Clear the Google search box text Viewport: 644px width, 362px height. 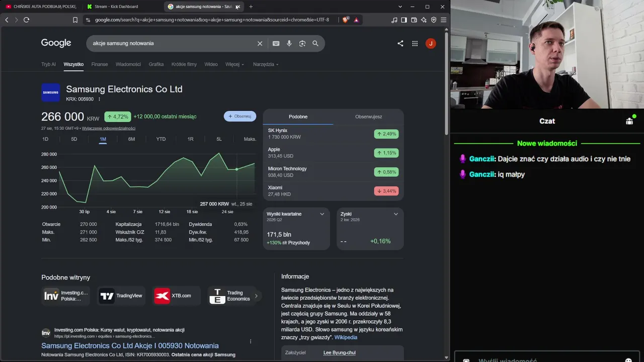[260, 43]
